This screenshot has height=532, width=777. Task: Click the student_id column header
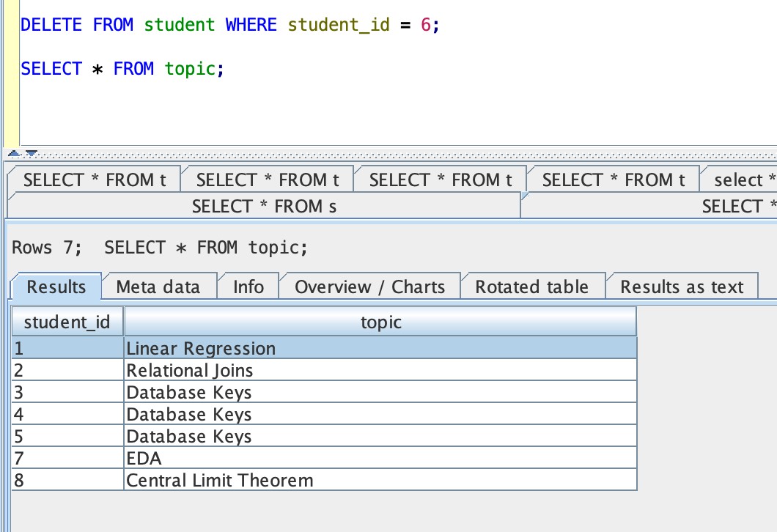pos(67,321)
